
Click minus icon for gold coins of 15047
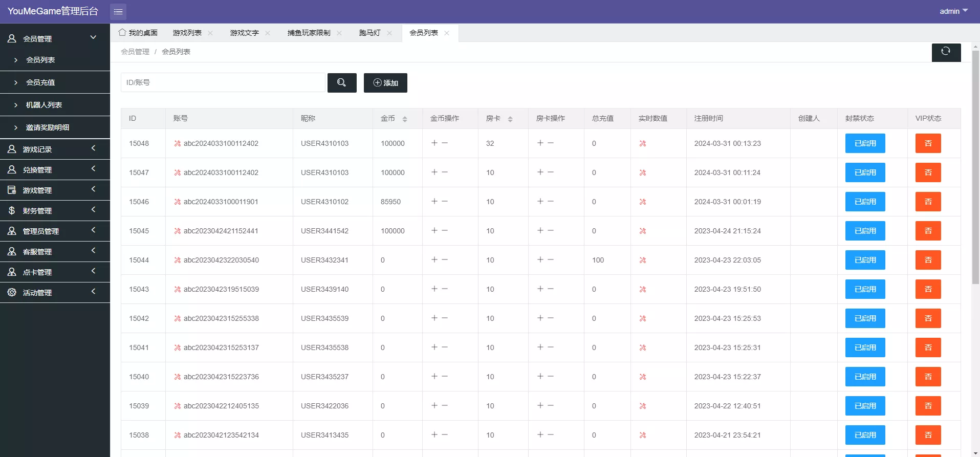click(445, 172)
